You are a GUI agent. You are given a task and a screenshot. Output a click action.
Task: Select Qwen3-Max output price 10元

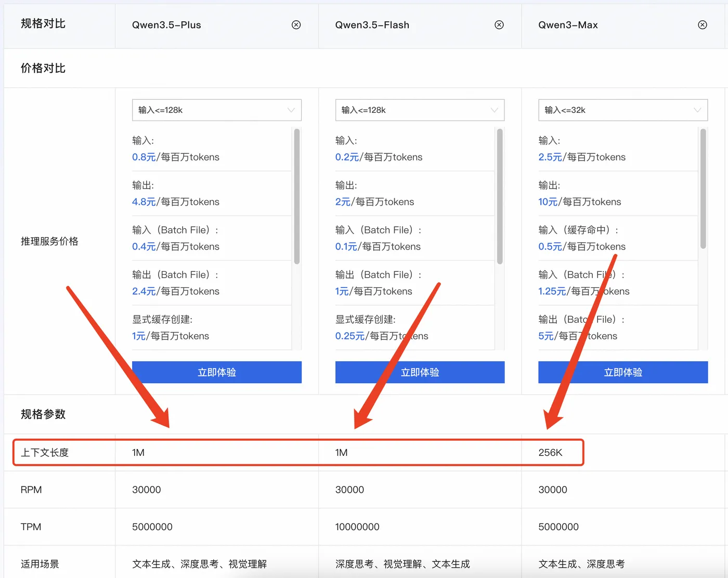[548, 202]
